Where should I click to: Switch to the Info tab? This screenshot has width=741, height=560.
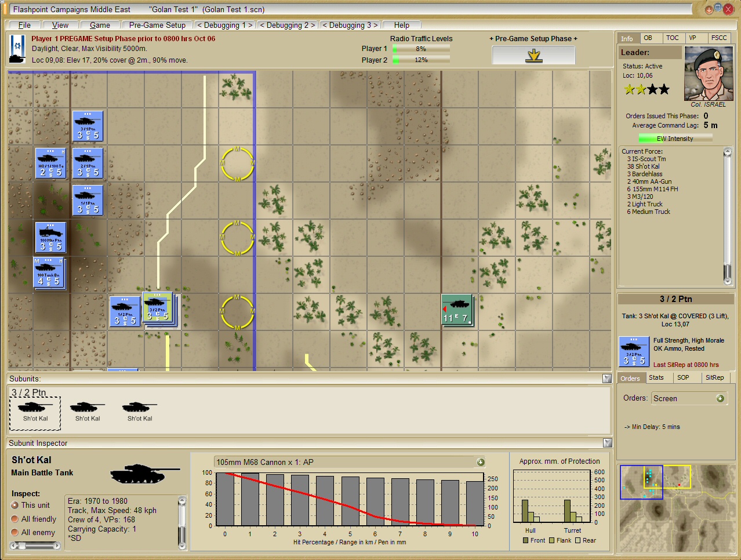627,38
